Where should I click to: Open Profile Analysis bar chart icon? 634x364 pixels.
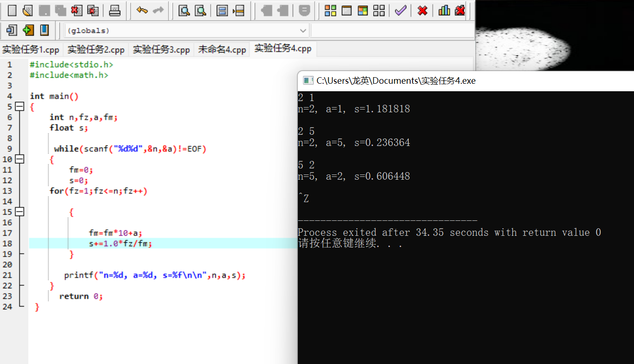444,10
